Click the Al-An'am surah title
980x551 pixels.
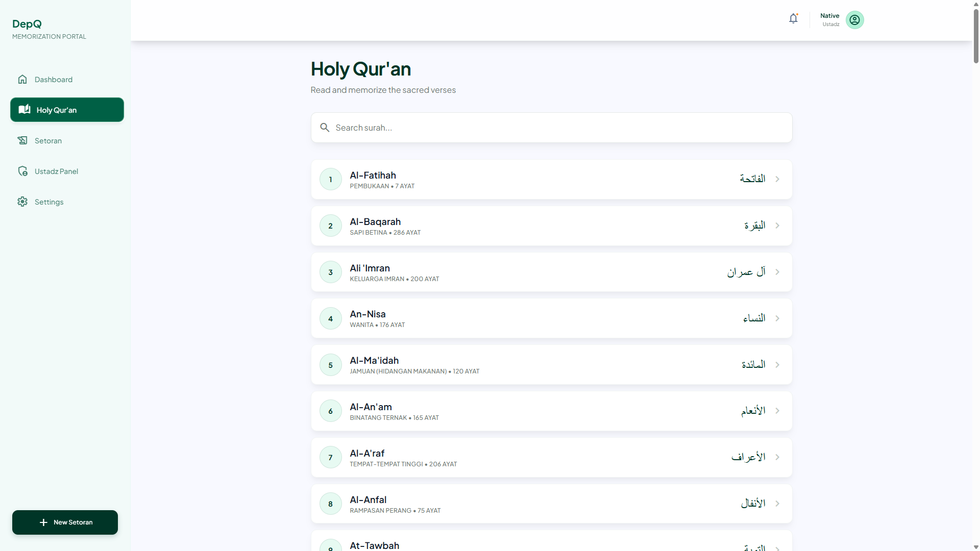371,407
